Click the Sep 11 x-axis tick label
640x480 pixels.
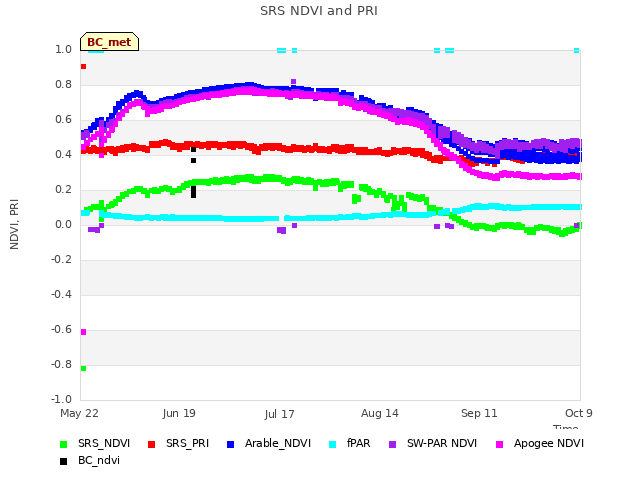pos(479,413)
